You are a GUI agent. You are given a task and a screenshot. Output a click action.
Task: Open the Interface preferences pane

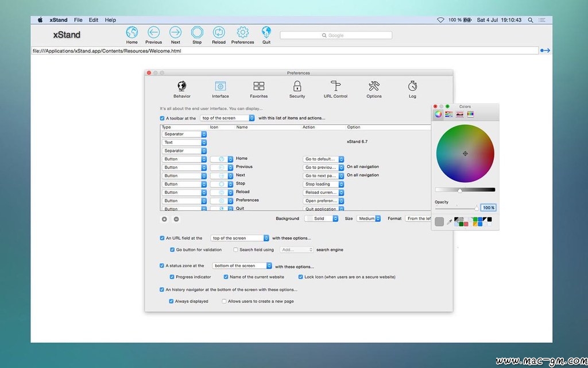pos(220,89)
